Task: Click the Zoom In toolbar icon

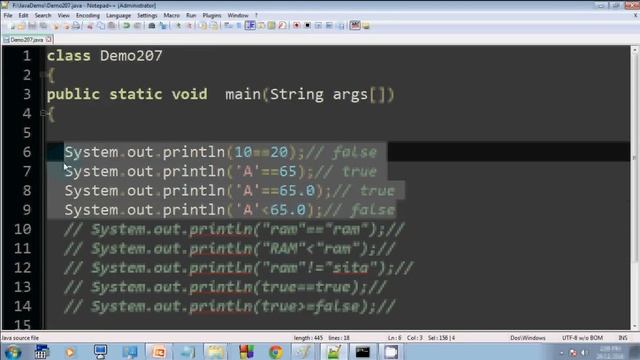Action: pos(178,26)
